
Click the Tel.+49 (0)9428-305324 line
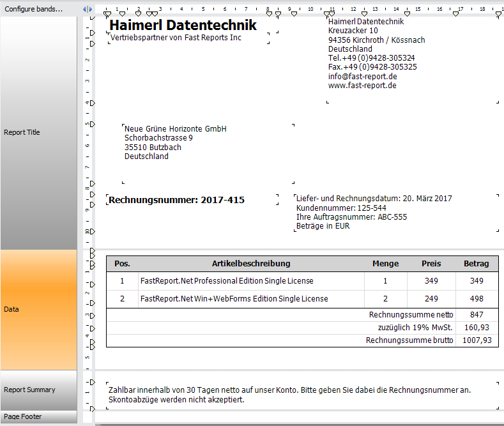(x=371, y=58)
